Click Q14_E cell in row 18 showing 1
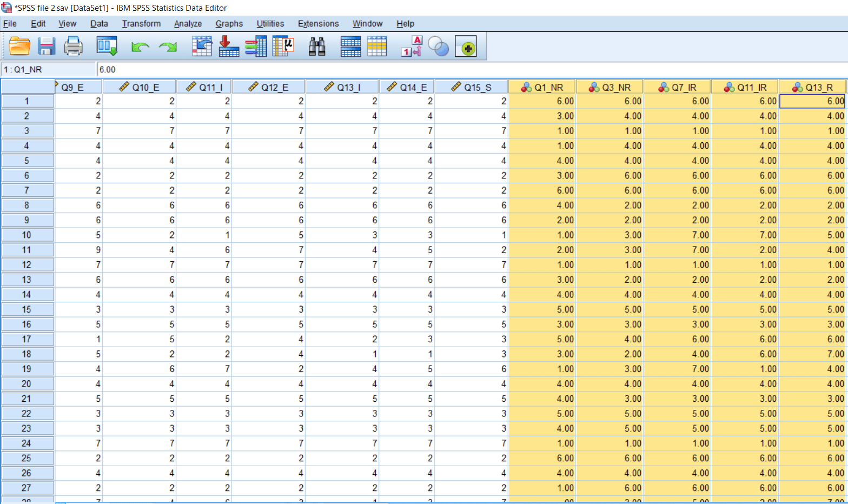 point(407,354)
